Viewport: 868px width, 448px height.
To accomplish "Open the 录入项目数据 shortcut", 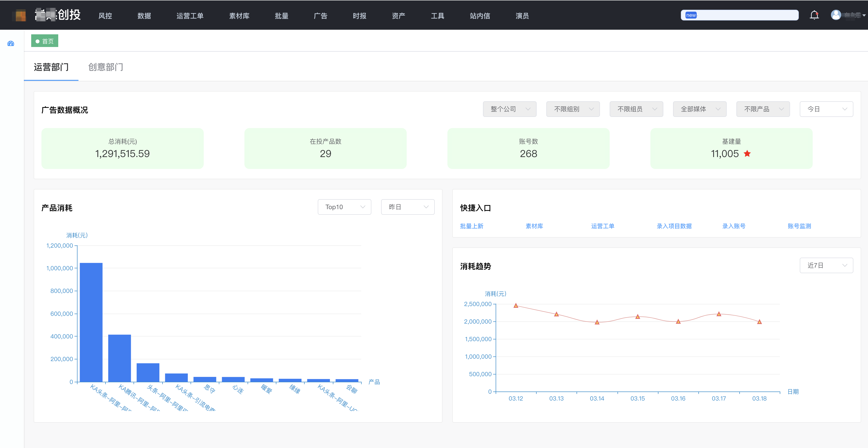I will 674,226.
